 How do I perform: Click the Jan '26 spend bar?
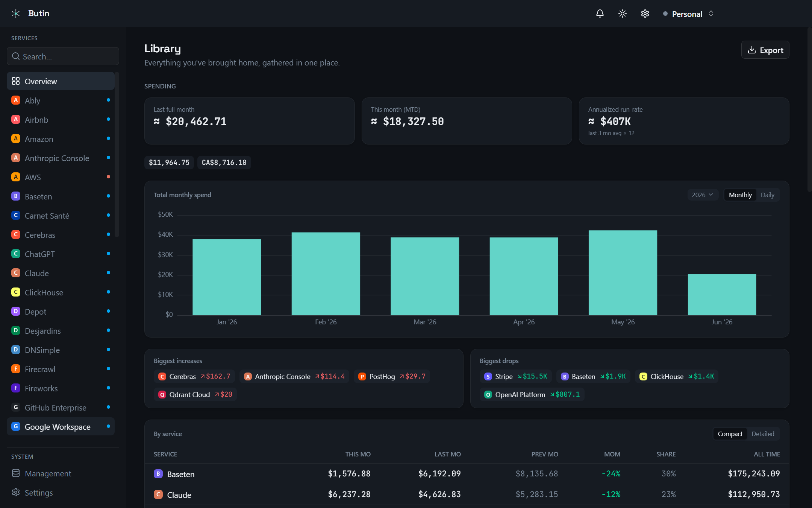pyautogui.click(x=227, y=277)
